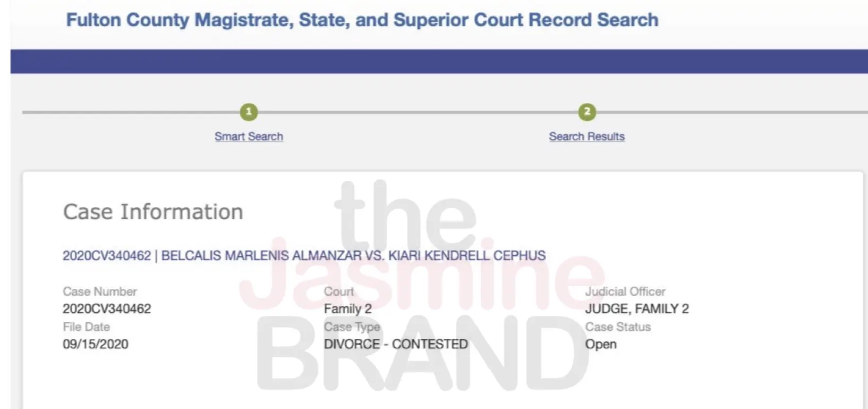Click the Fulton County Record Search page title
Image resolution: width=868 pixels, height=409 pixels.
pos(362,20)
